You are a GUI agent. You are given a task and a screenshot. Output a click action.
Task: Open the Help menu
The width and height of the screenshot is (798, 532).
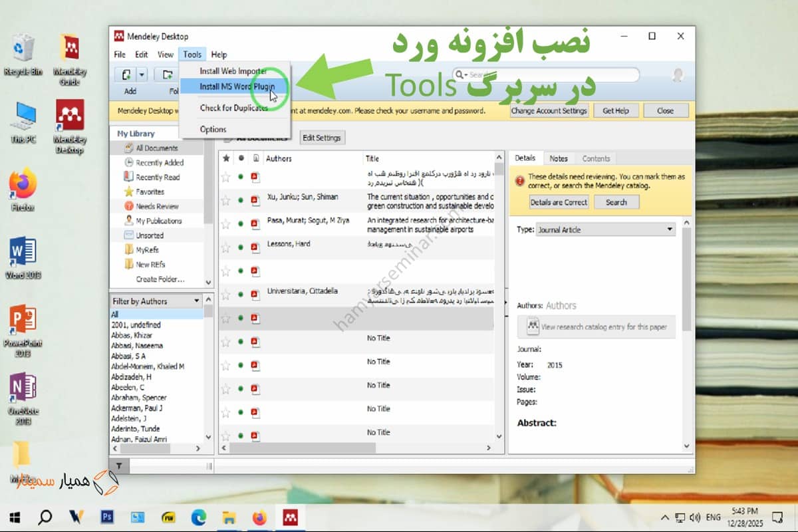[x=219, y=55]
